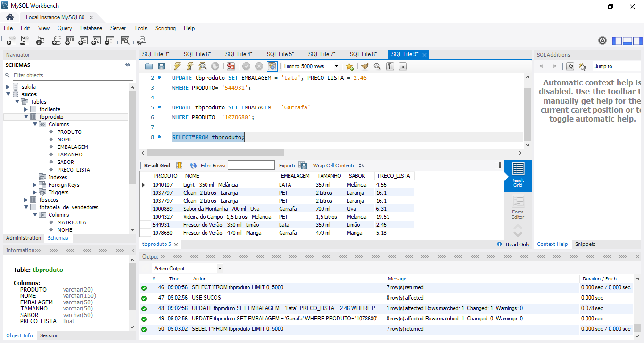The height and width of the screenshot is (343, 644).
Task: Create a new table icon
Action: [x=70, y=41]
